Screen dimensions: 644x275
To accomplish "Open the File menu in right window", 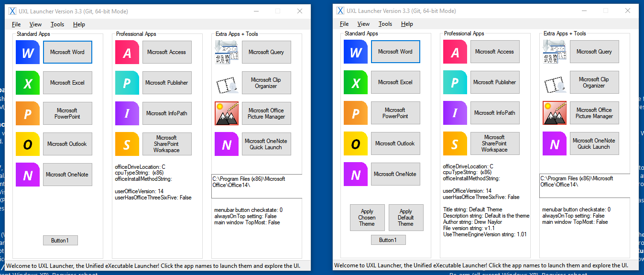I will coord(344,24).
